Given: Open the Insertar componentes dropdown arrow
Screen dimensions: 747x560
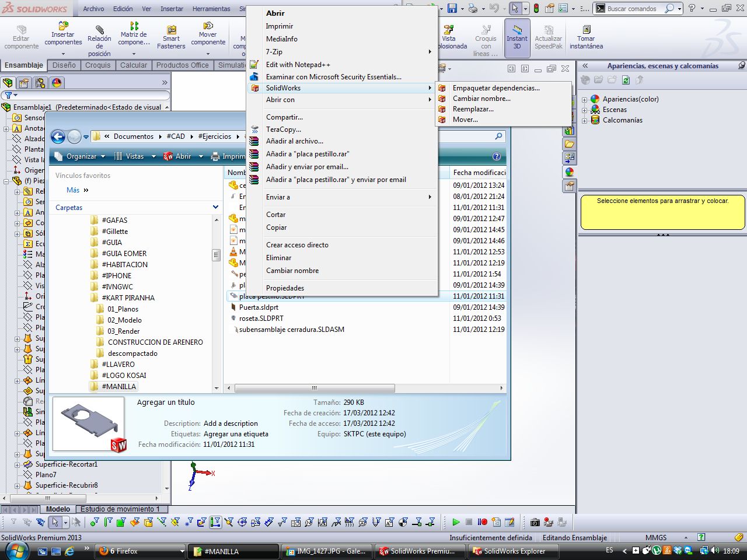Looking at the screenshot, I should pos(63,53).
